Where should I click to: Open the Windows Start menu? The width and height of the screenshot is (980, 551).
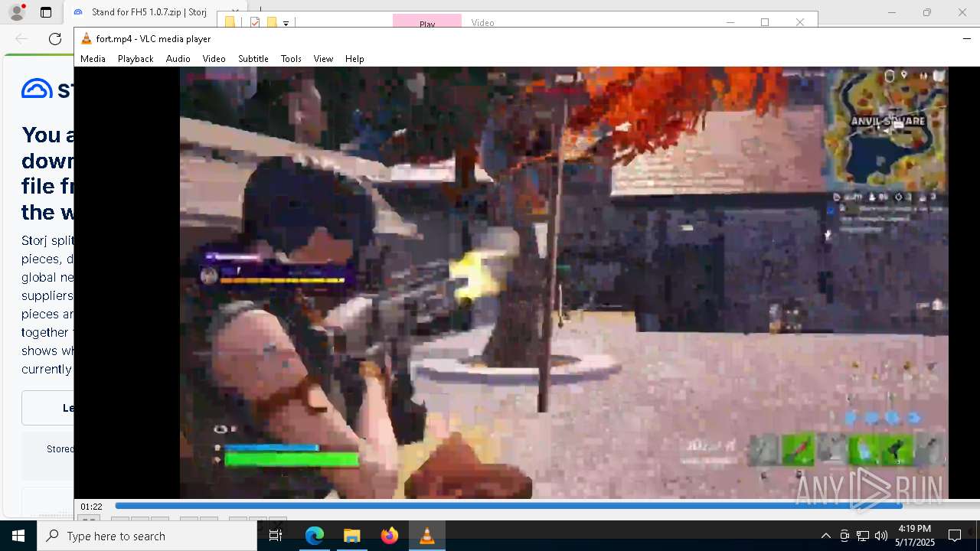pos(18,536)
